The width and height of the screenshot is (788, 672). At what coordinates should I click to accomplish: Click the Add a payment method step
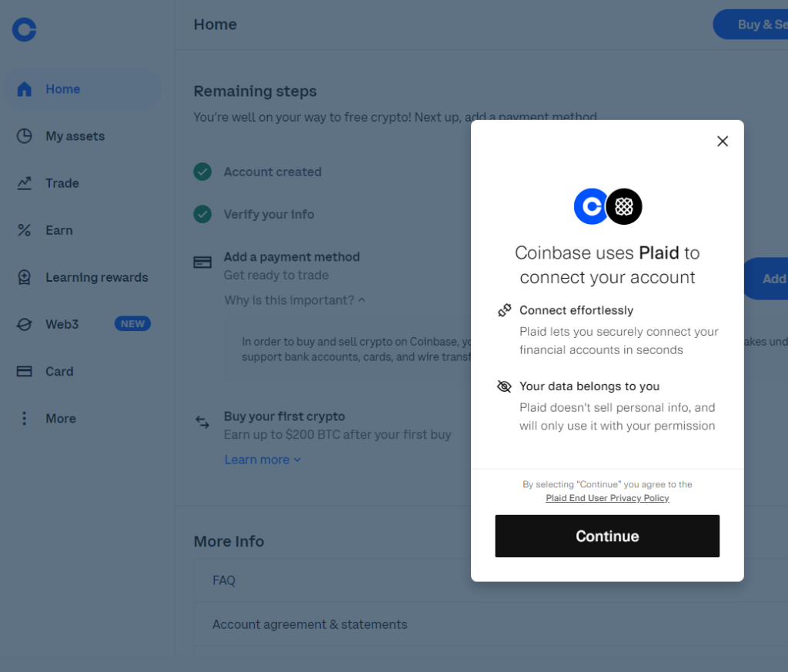[292, 257]
